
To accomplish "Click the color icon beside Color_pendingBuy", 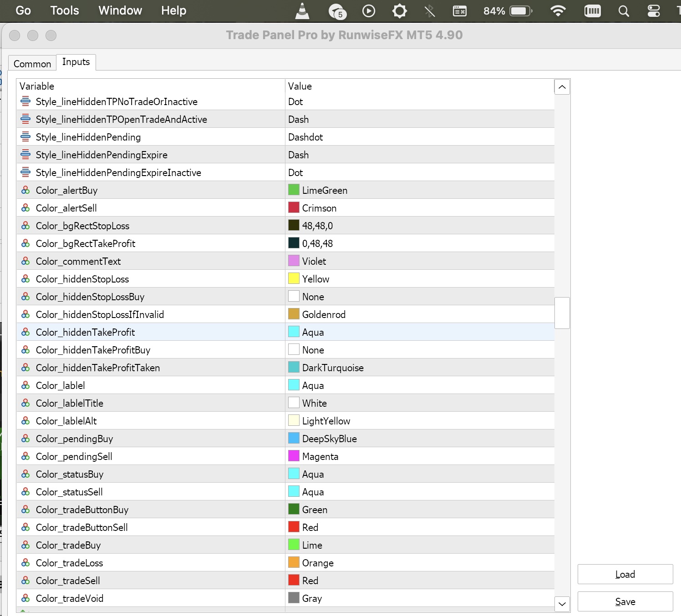I will point(25,439).
